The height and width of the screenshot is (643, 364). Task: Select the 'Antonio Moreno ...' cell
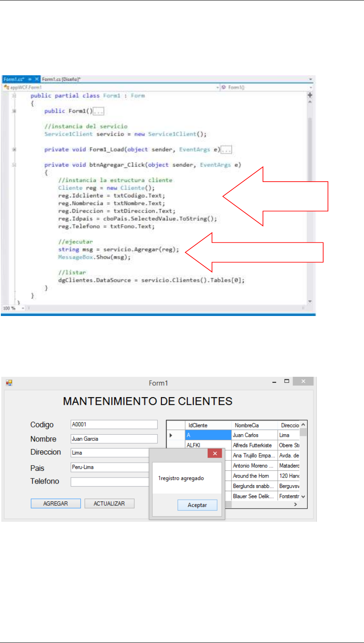coord(254,466)
